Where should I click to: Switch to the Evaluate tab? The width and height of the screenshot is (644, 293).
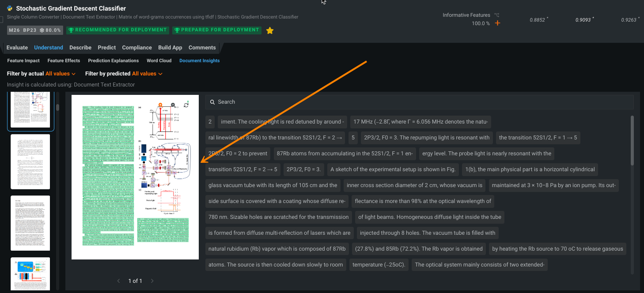[x=17, y=48]
